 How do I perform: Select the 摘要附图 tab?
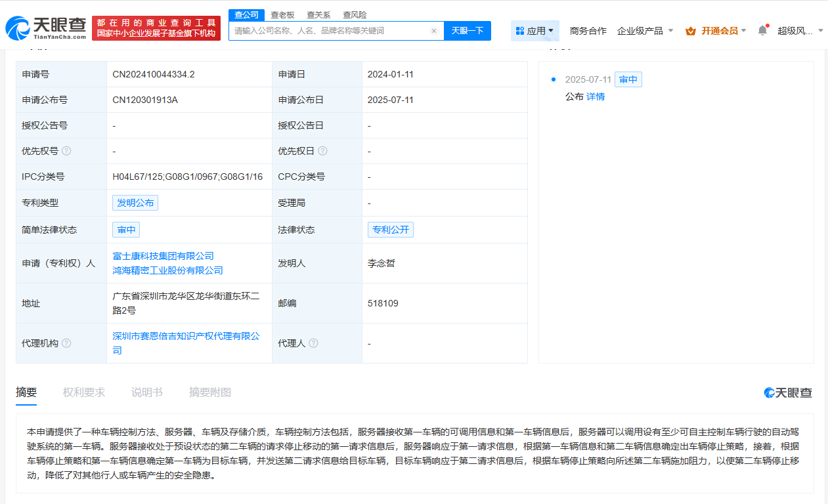[210, 392]
